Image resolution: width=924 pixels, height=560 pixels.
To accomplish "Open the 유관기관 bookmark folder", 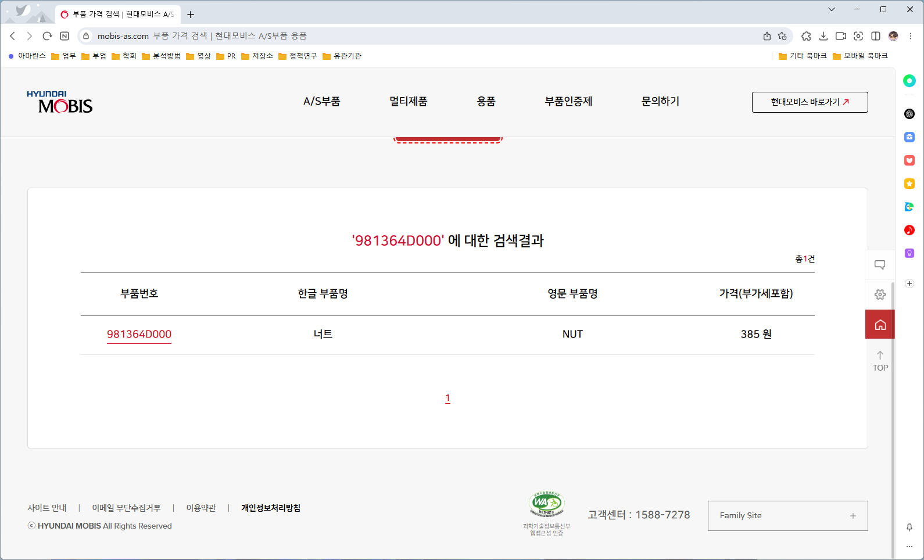I will tap(342, 56).
